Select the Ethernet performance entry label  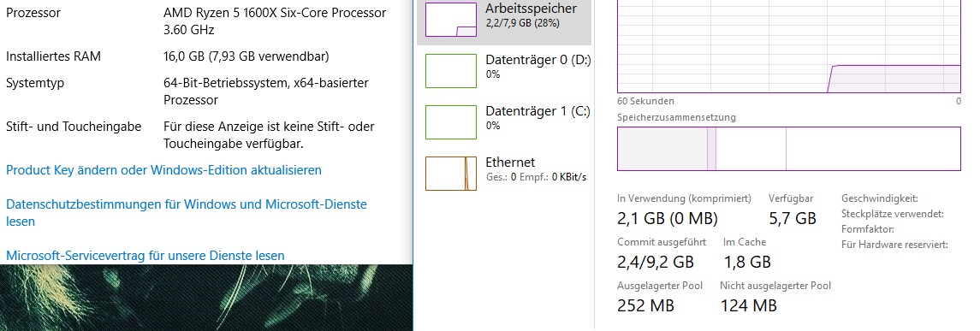pos(510,163)
